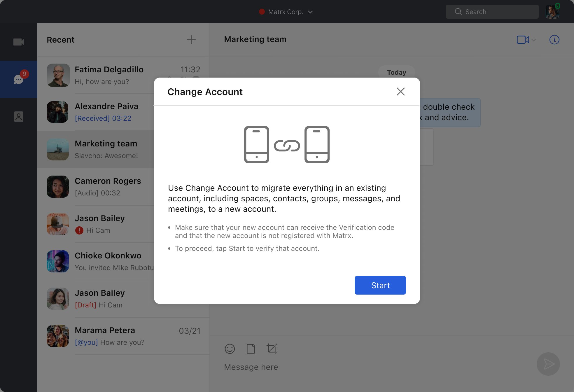Screen dimensions: 574x392
Task: Open the info panel icon
Action: 554,40
